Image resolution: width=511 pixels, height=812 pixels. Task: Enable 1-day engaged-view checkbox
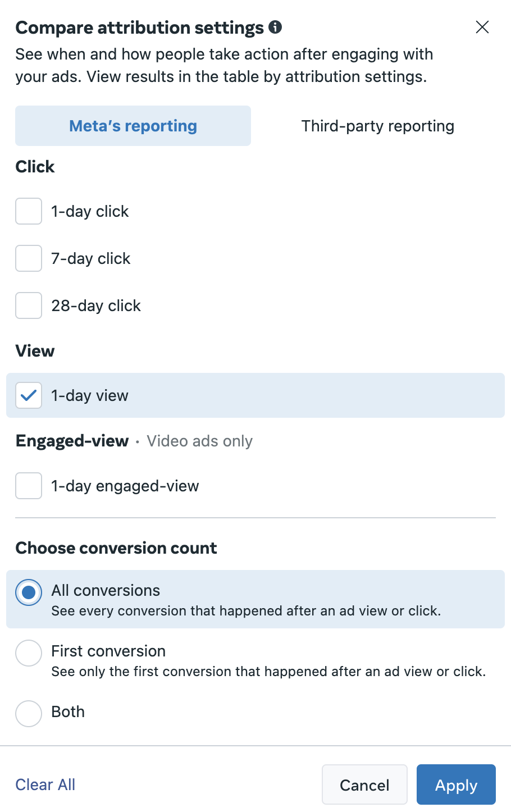tap(29, 486)
